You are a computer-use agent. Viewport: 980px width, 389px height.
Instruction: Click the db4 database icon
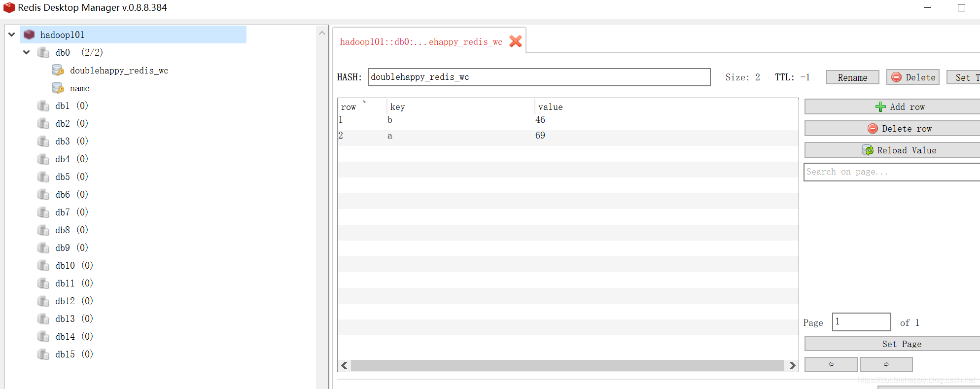pos(43,159)
